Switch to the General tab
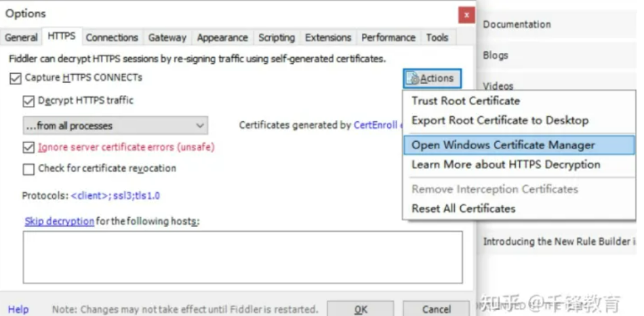644x316 pixels. point(22,37)
